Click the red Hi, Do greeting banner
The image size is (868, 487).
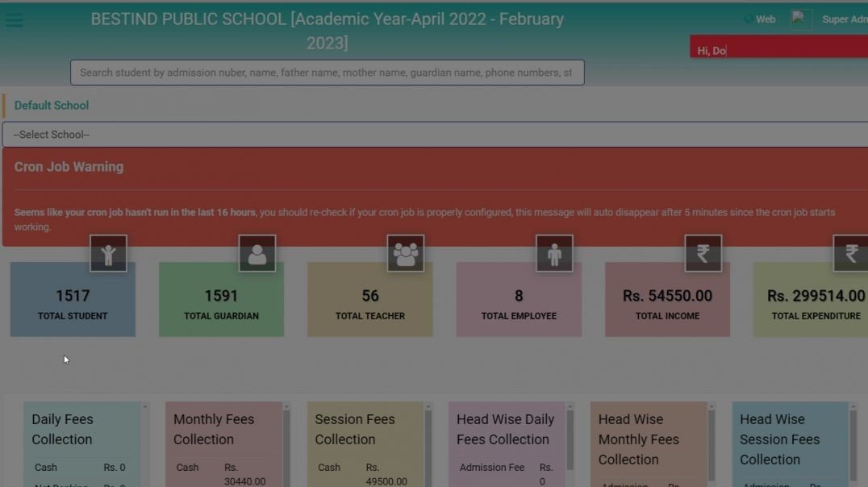778,50
